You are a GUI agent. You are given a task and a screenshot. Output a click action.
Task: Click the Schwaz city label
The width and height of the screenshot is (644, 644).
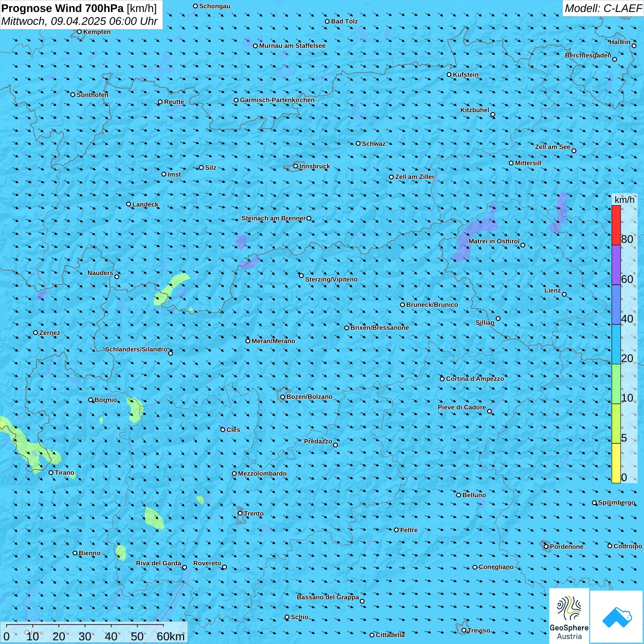[374, 144]
